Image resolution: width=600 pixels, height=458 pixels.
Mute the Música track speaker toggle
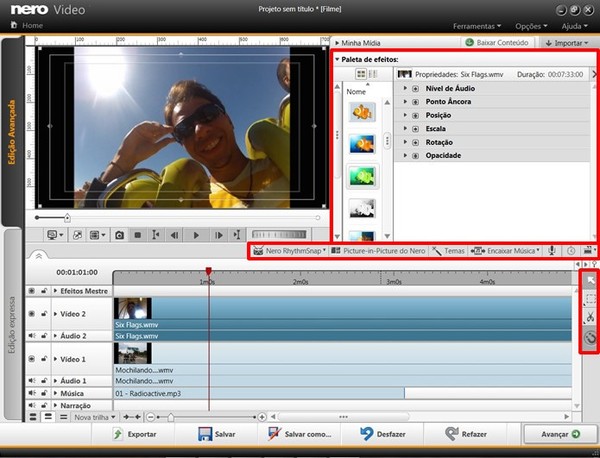coord(32,392)
